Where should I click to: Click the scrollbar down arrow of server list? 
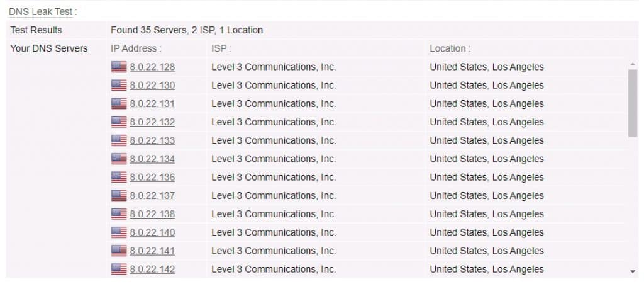[633, 271]
